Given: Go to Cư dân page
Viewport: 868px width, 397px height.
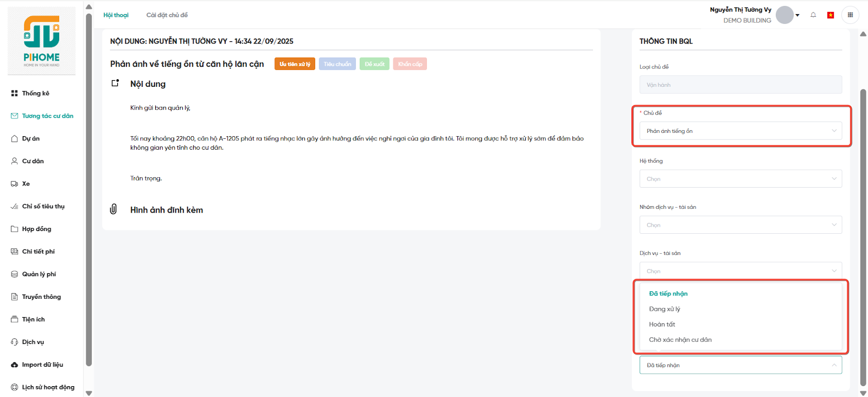Looking at the screenshot, I should coord(33,161).
